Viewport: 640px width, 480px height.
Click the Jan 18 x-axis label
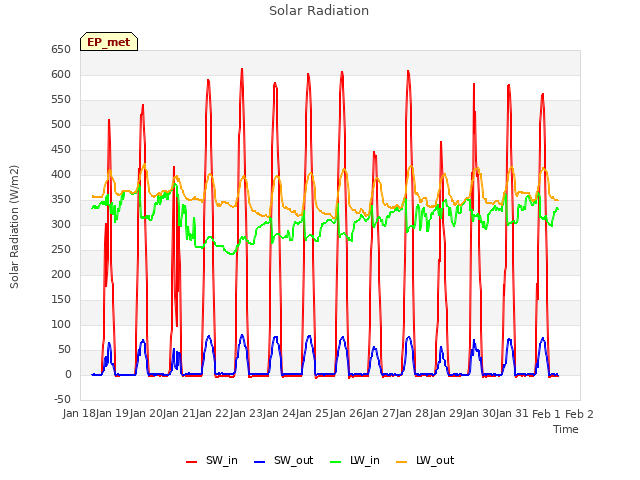point(79,414)
